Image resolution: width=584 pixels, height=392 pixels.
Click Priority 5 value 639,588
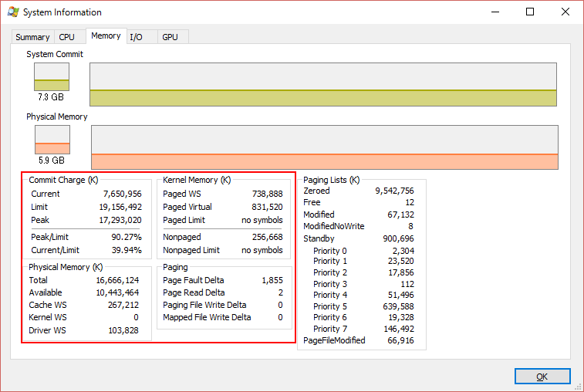(x=399, y=306)
